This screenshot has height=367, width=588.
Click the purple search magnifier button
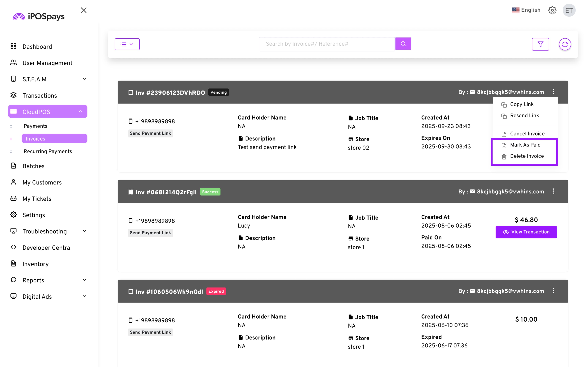403,44
